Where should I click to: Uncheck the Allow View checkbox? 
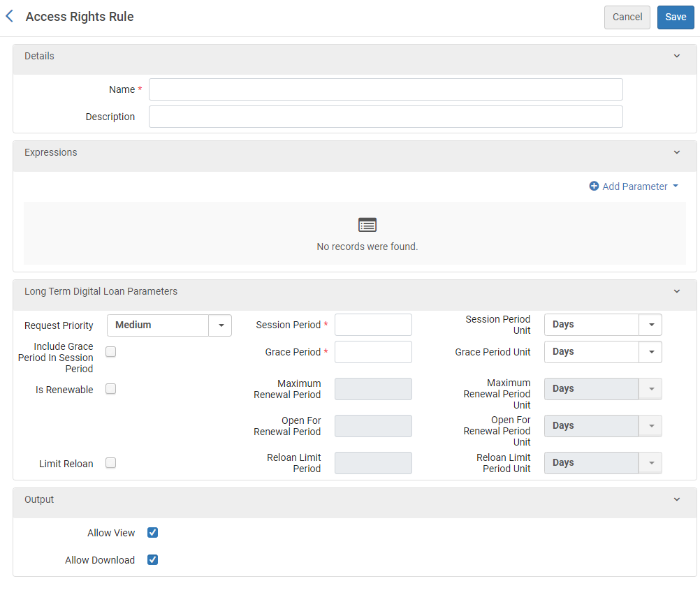152,533
